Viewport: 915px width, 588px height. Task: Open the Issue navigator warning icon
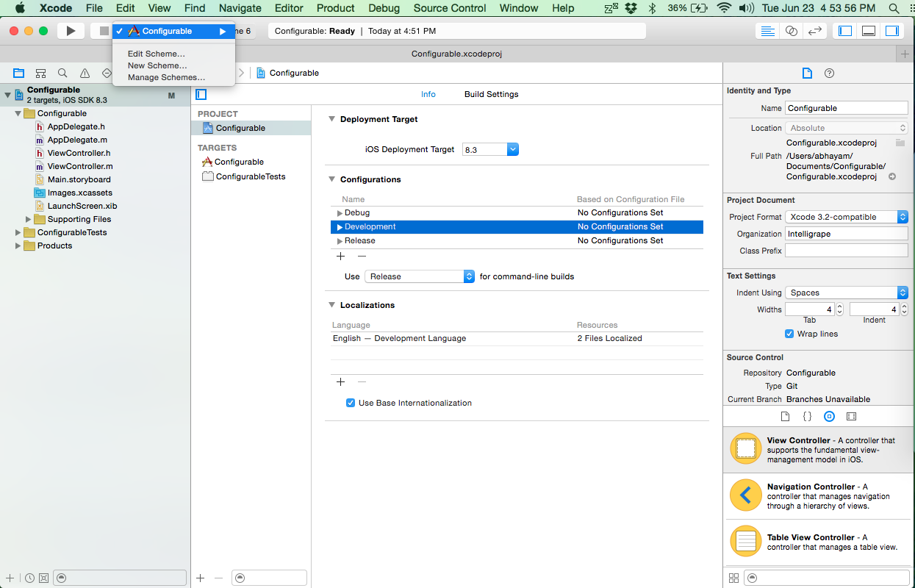85,73
